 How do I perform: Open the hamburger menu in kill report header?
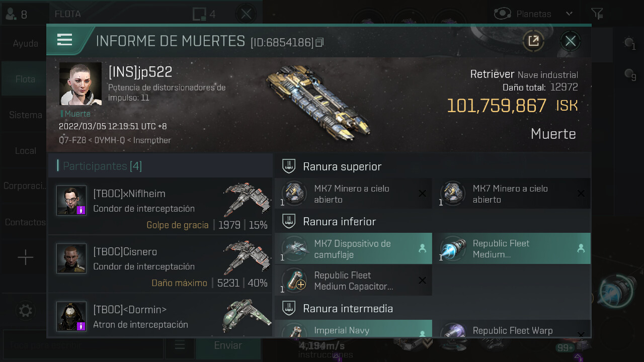[x=65, y=40]
